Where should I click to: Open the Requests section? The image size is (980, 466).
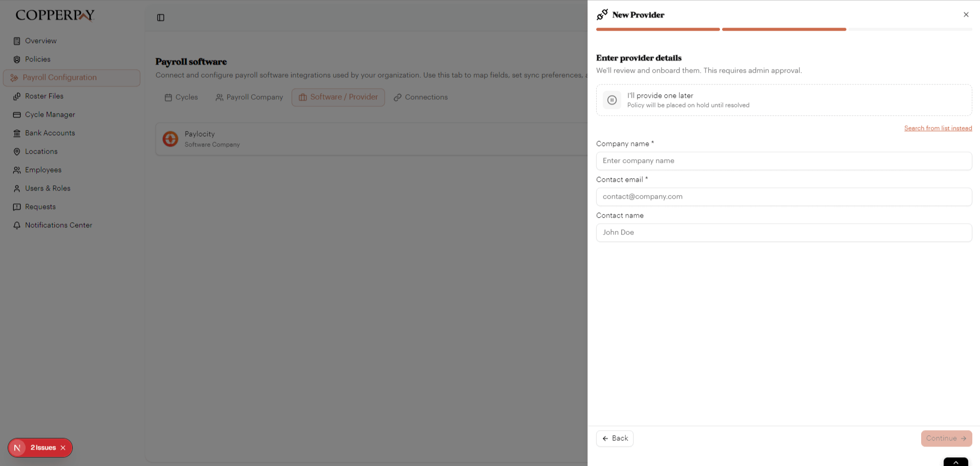pos(40,206)
